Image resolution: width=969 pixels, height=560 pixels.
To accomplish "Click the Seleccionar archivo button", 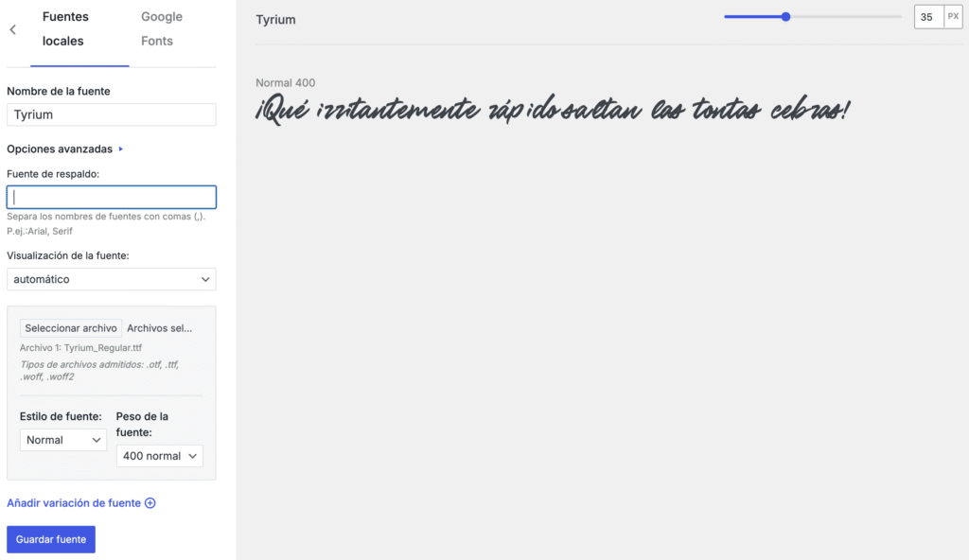I will 68,327.
